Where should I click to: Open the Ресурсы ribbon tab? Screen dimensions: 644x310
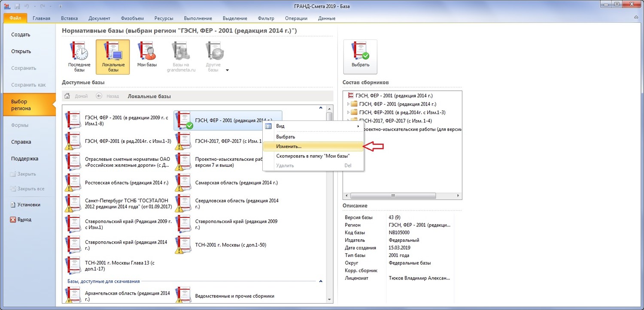[164, 18]
